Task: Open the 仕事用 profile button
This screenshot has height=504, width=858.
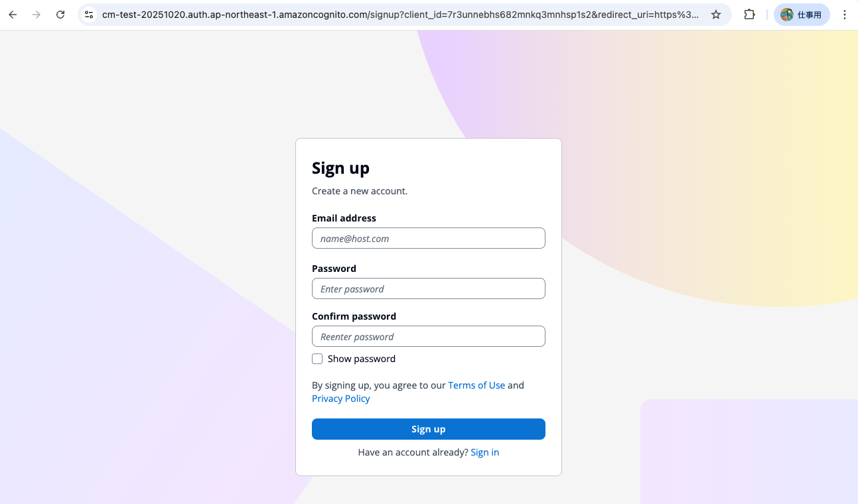Action: click(801, 15)
